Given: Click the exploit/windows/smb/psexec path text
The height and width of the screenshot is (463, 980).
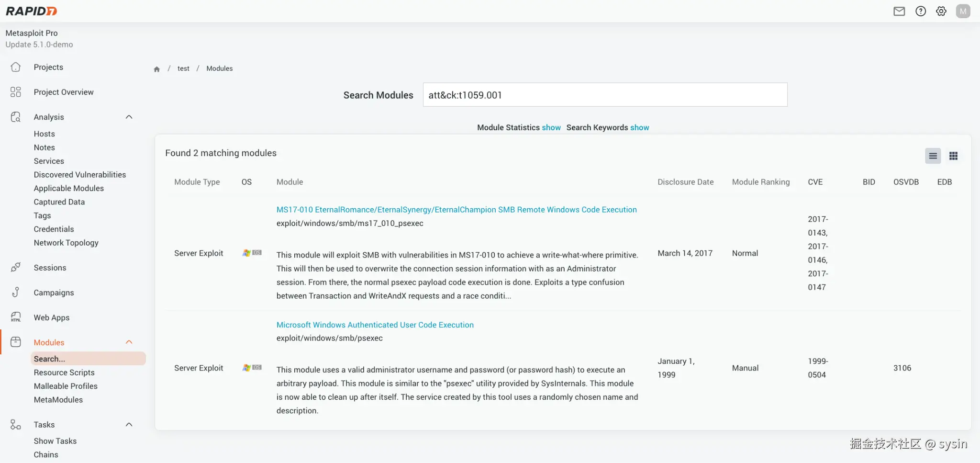Looking at the screenshot, I should pyautogui.click(x=330, y=338).
